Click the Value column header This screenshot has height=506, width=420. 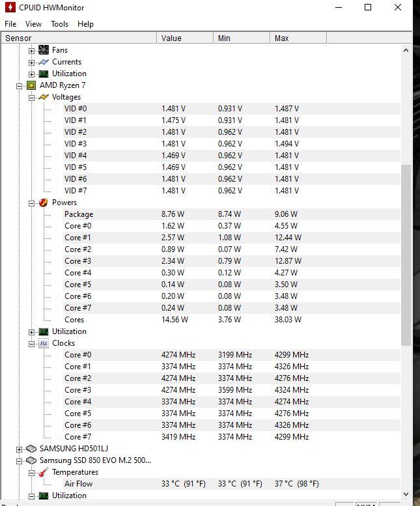point(185,38)
